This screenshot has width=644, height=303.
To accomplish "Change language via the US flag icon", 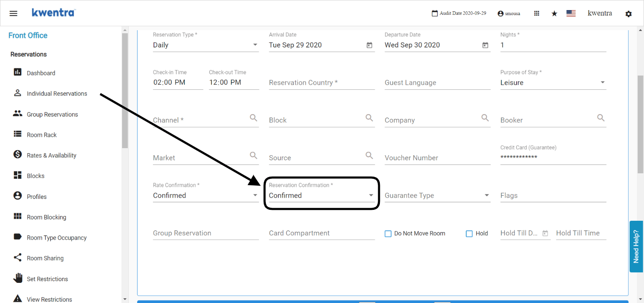I will (x=571, y=13).
